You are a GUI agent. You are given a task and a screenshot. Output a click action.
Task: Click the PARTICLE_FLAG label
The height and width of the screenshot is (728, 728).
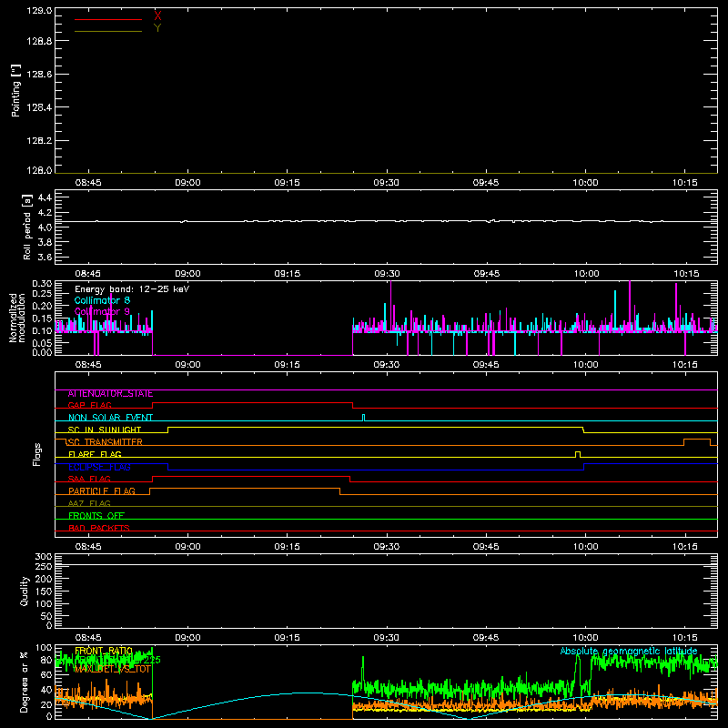(x=102, y=491)
